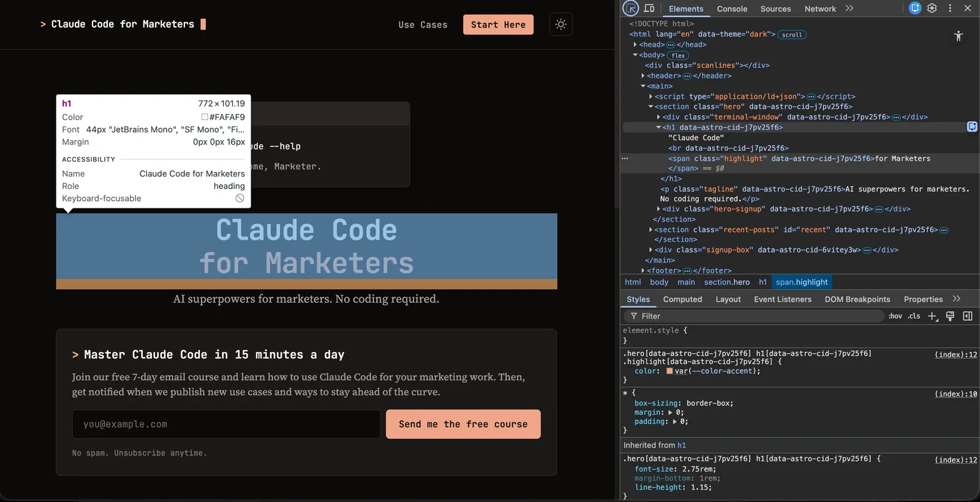Open the Layout sub-tab
The height and width of the screenshot is (502, 980).
pyautogui.click(x=728, y=299)
